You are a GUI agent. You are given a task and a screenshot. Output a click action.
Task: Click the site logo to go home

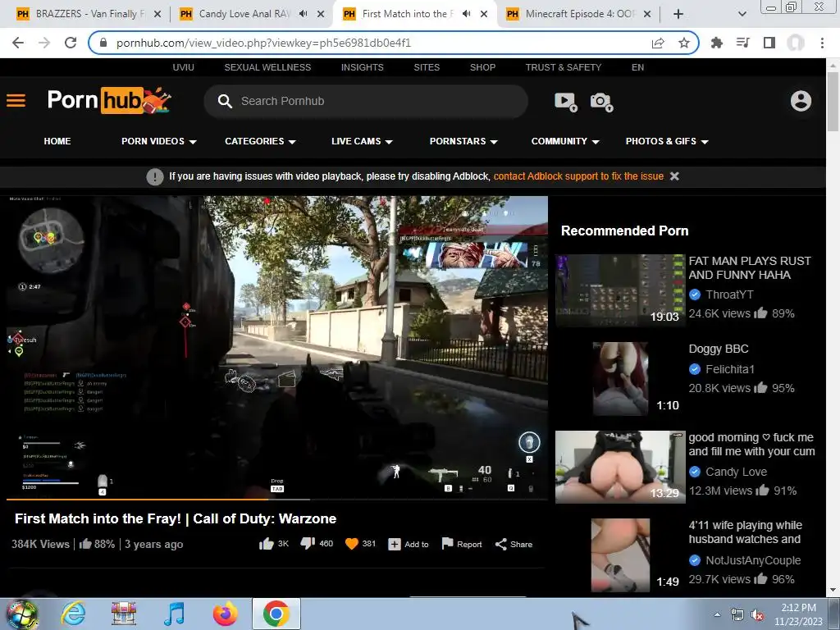tap(109, 100)
